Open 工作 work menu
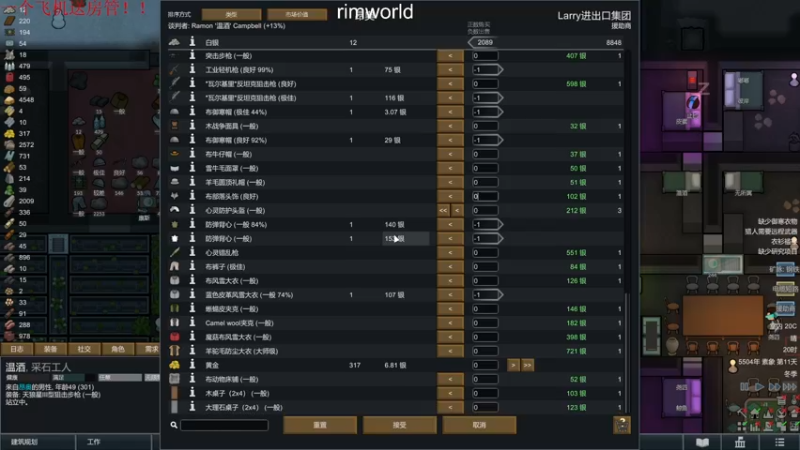 114,442
